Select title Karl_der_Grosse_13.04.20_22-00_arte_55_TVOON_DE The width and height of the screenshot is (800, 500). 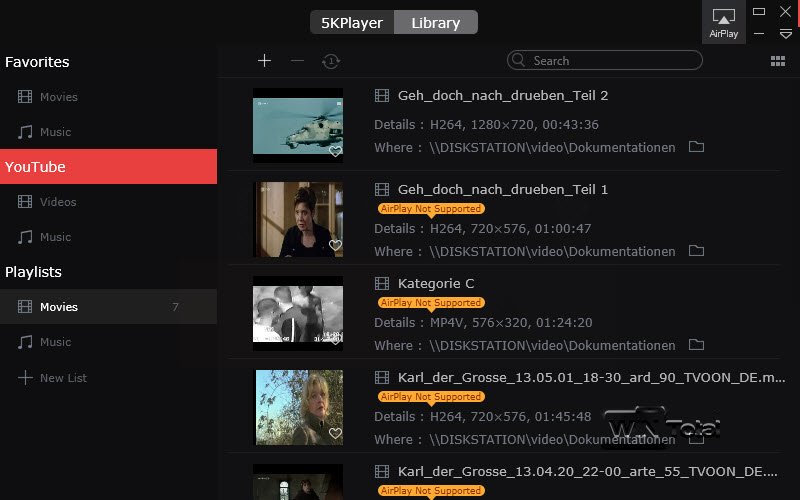tap(588, 471)
